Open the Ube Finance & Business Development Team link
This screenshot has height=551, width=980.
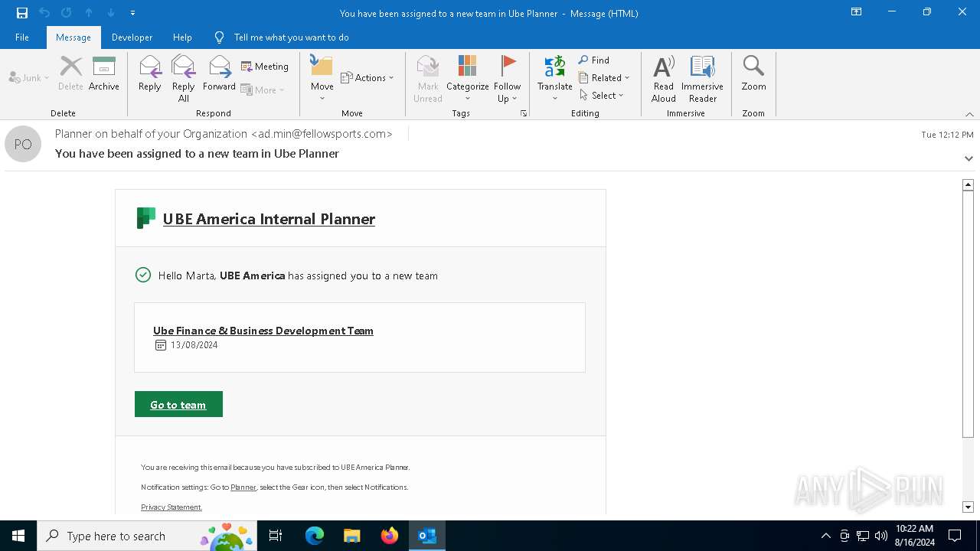pyautogui.click(x=263, y=331)
